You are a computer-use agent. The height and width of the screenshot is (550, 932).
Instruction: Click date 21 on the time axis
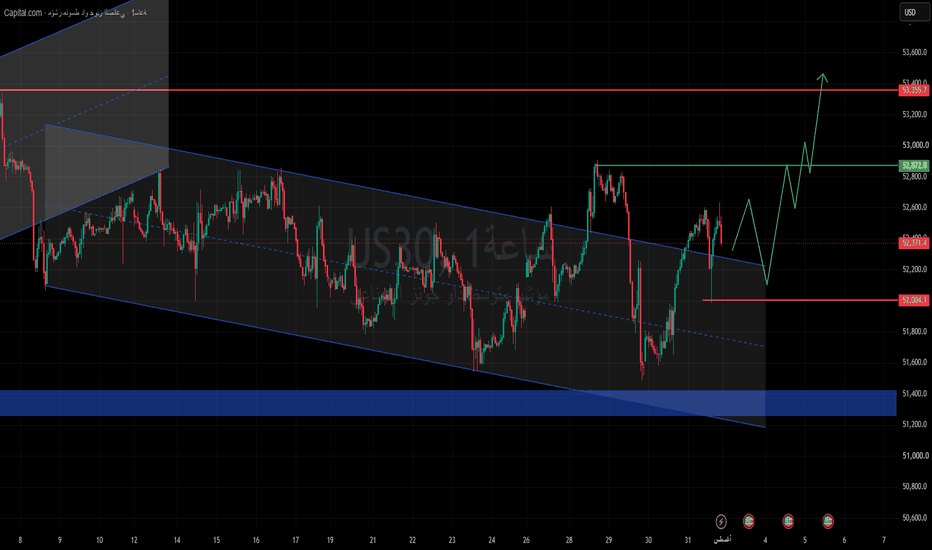[x=373, y=540]
